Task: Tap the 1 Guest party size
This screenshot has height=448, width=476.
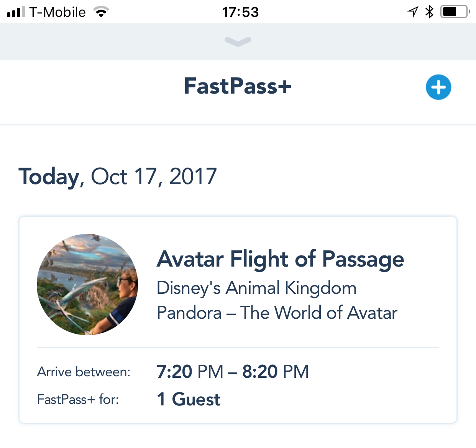Action: point(189,399)
